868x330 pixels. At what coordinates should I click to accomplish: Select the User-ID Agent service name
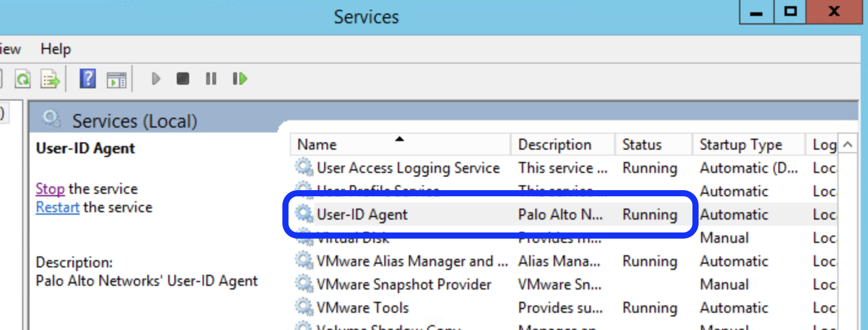[x=362, y=215]
